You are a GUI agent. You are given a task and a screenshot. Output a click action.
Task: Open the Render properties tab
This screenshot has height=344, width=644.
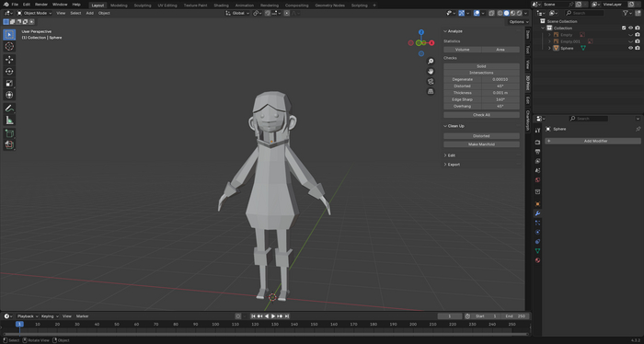coord(537,142)
